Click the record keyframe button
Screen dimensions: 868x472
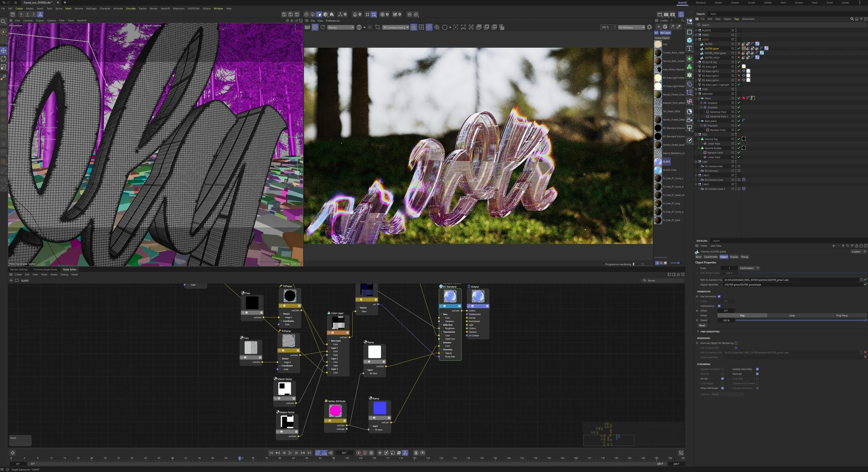pos(359,453)
